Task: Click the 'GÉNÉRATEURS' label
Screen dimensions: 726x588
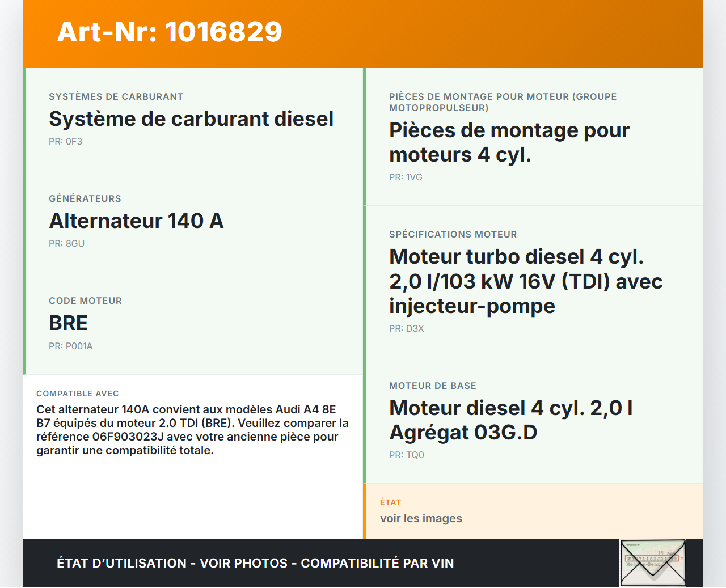Action: (85, 198)
